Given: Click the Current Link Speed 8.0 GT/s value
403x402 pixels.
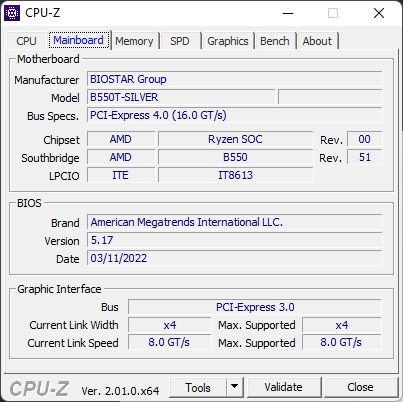Looking at the screenshot, I should click(x=170, y=343).
